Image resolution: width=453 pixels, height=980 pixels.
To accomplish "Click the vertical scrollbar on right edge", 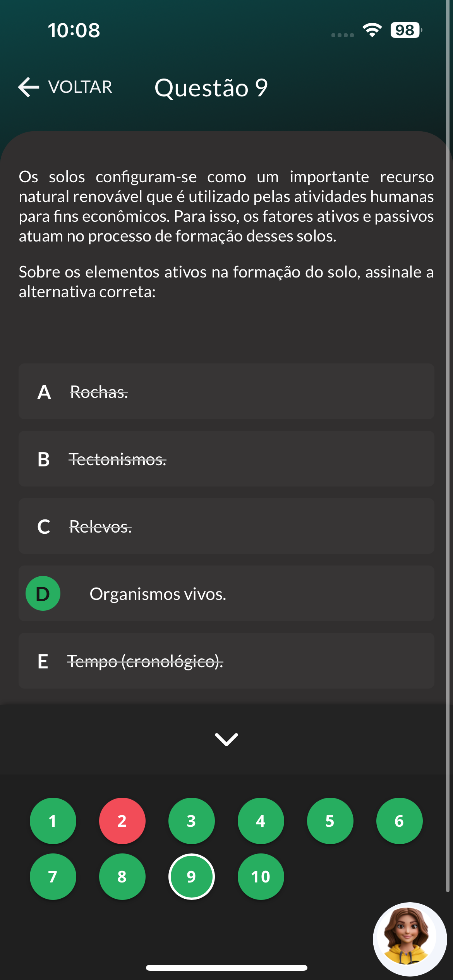I will pos(448,464).
